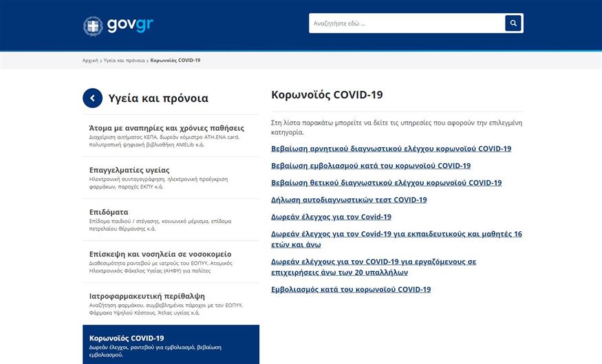Go to Αρχική in breadcrumb
602x364 pixels.
[x=90, y=61]
